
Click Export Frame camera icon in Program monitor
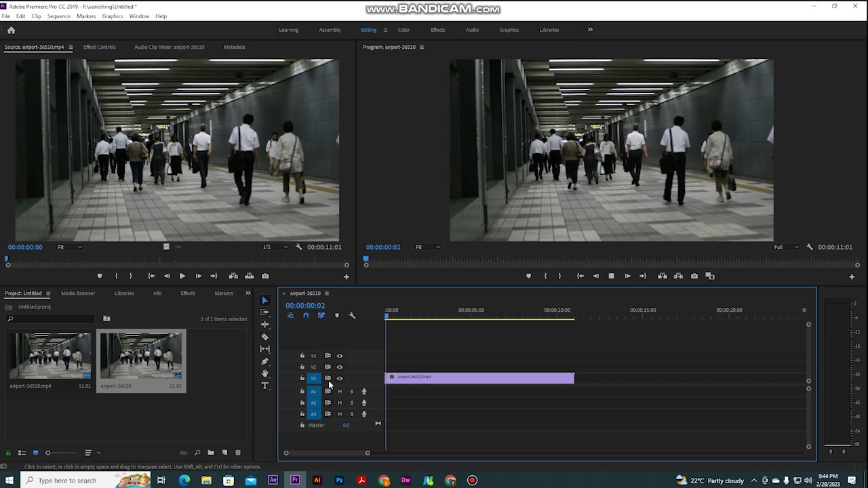tap(694, 276)
